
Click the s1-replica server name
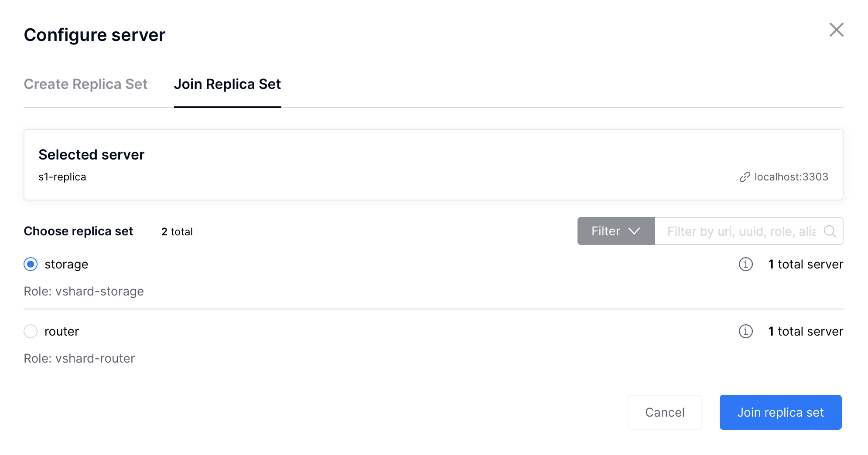[62, 177]
